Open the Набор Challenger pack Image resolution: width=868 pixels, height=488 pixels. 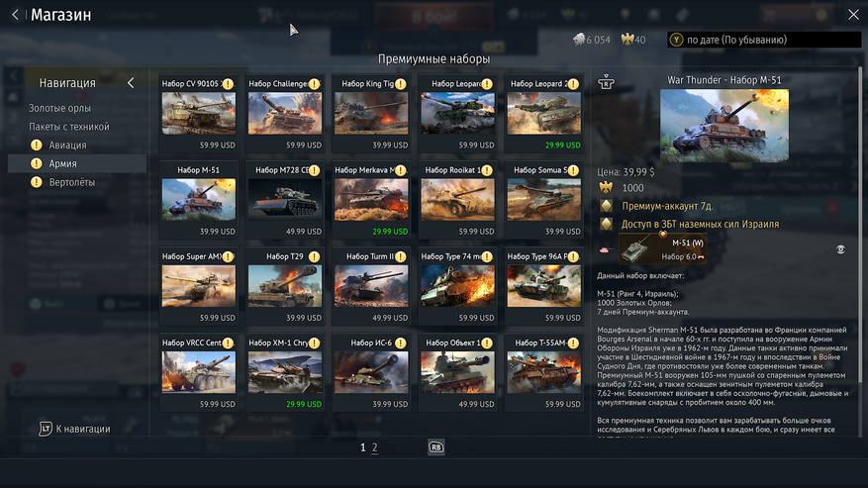pyautogui.click(x=285, y=114)
